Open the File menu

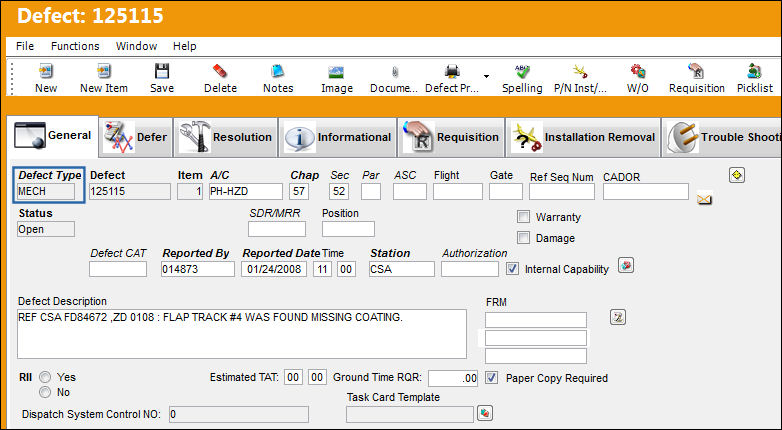tap(25, 46)
